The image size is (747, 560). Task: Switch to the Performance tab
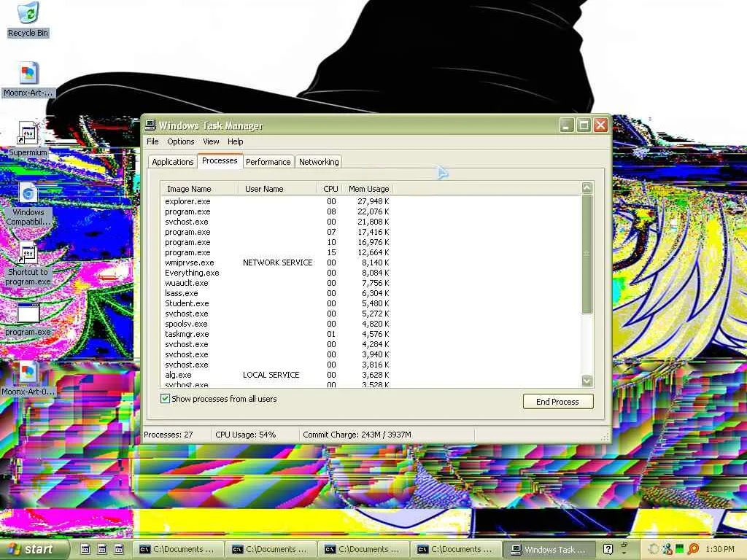pos(268,162)
